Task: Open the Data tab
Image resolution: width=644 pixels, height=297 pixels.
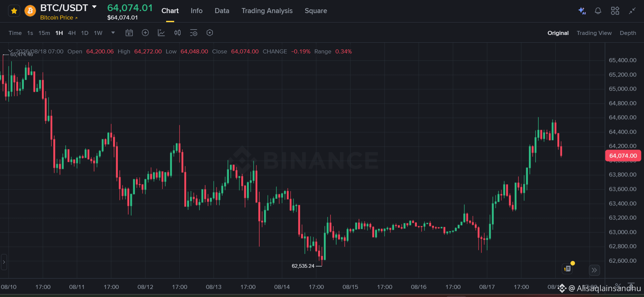Action: coord(222,11)
